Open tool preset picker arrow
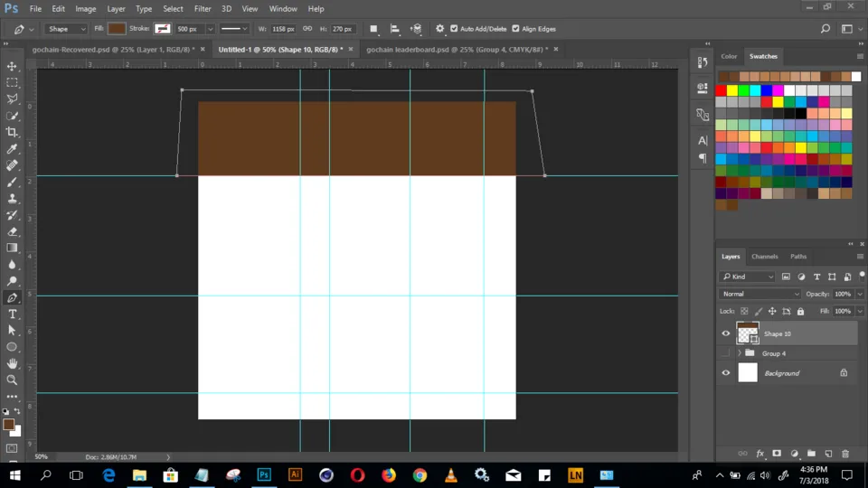 pos(32,29)
